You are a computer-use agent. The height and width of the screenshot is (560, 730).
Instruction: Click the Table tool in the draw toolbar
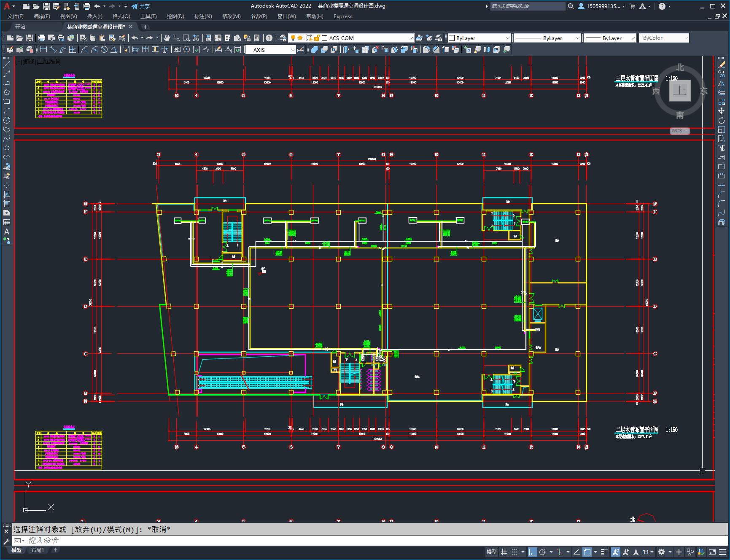click(x=7, y=222)
